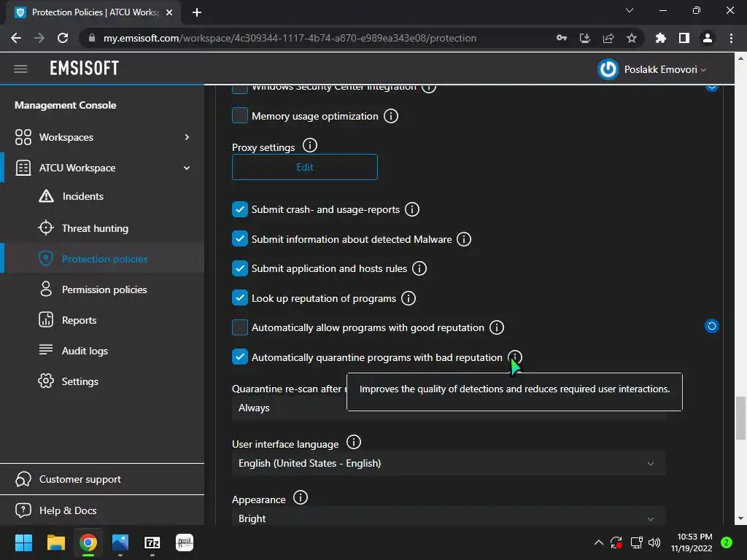Click the page vertical scrollbar thumb
Screen dimensions: 747x560
tap(740, 418)
